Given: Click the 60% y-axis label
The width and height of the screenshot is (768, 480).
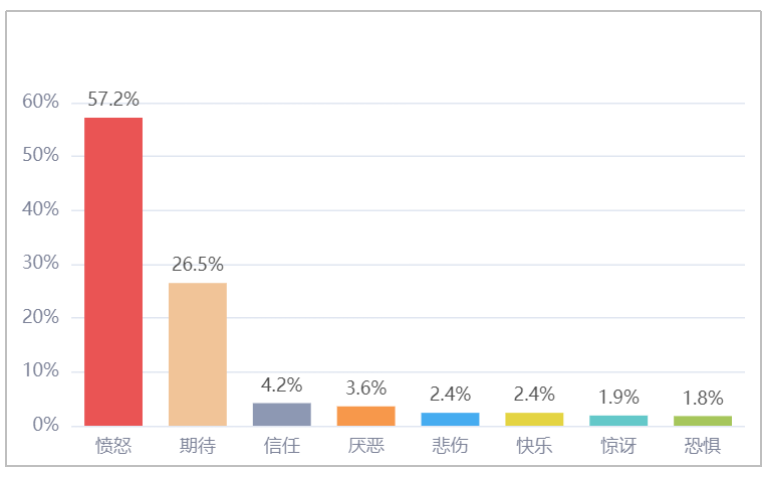Looking at the screenshot, I should coord(41,101).
